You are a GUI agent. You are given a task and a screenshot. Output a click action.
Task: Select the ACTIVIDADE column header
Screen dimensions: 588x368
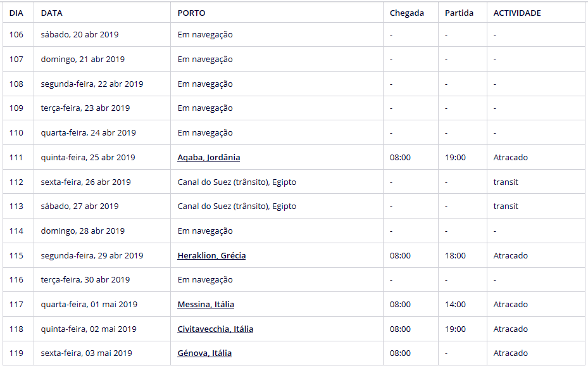point(517,13)
